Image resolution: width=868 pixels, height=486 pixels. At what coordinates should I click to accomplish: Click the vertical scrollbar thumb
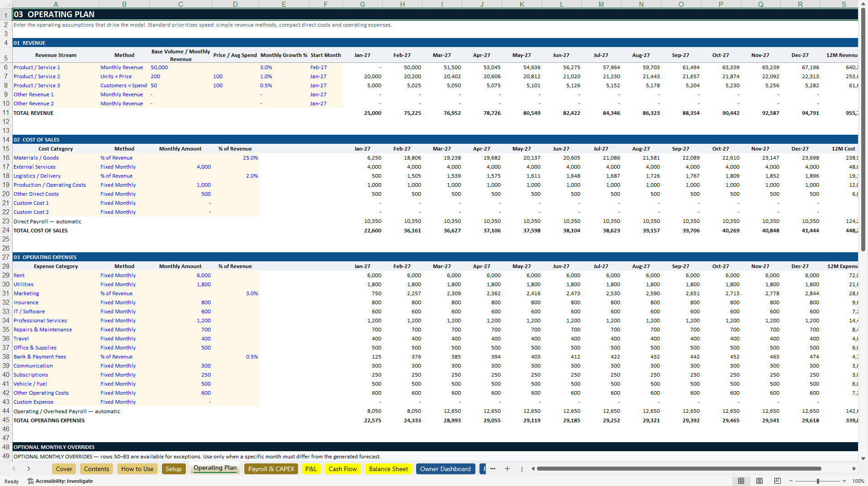(x=863, y=129)
